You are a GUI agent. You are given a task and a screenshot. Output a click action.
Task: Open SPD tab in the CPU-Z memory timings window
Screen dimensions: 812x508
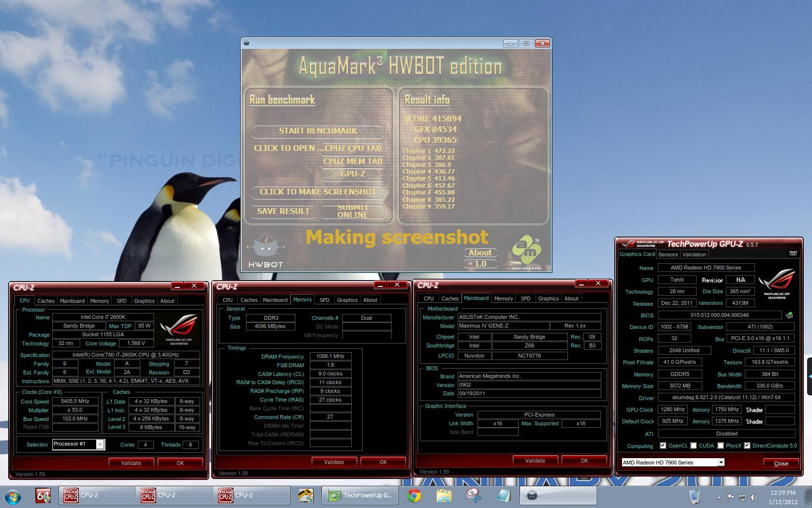(324, 300)
